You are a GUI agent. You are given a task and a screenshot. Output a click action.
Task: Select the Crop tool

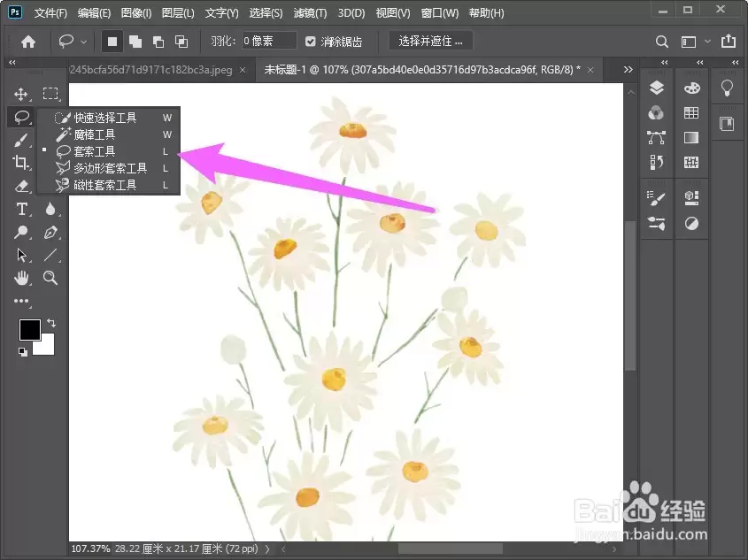click(21, 163)
